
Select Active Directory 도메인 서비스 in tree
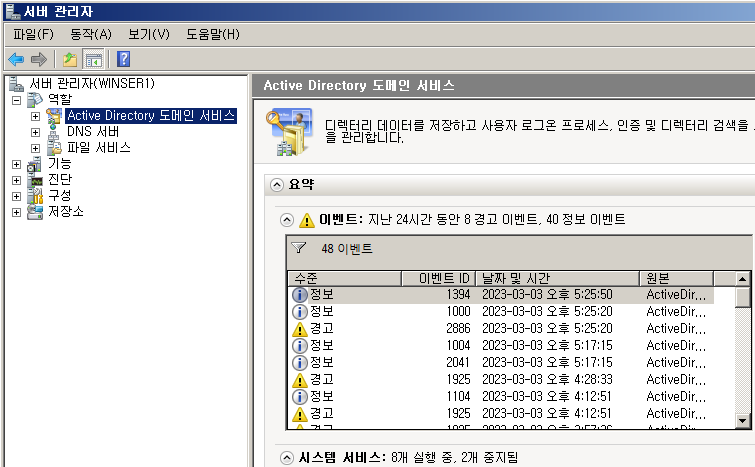(151, 116)
